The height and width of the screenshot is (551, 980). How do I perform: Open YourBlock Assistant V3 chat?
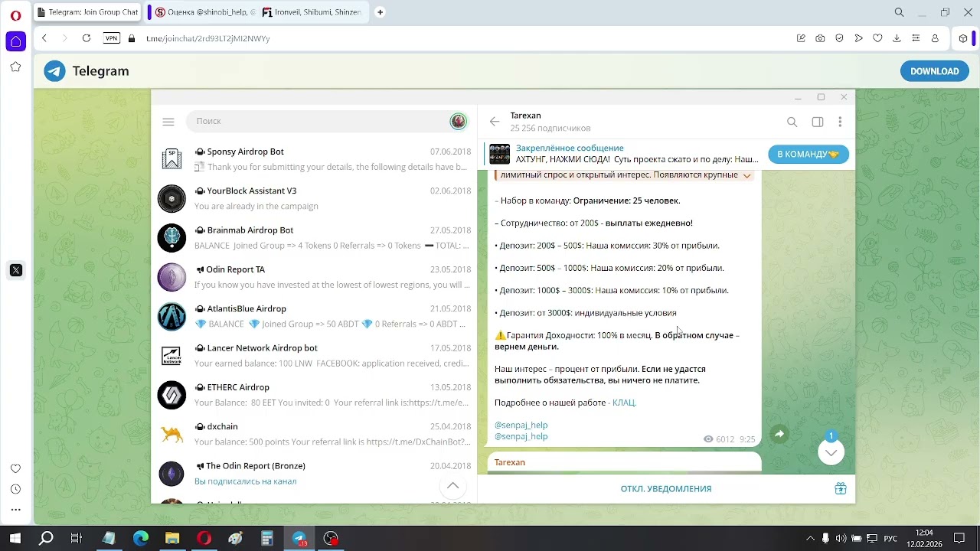314,198
